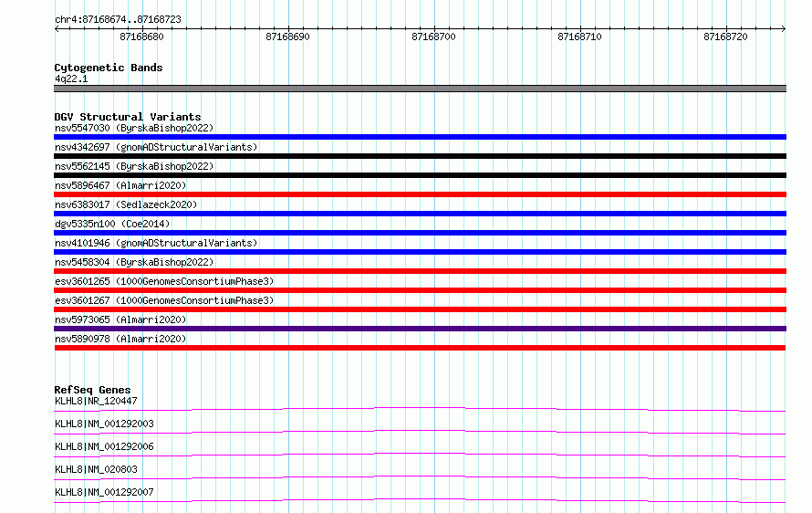Viewport: 812px width, 513px height.
Task: Click the magenta intron line for KLHL8|NM_020803
Action: (x=420, y=476)
